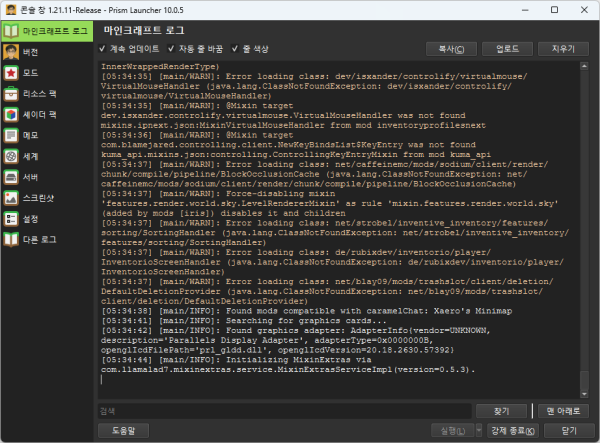Viewport: 600px width, 443px height.
Task: Click the 'Force-disabling mixin' log line
Action: 218,194
